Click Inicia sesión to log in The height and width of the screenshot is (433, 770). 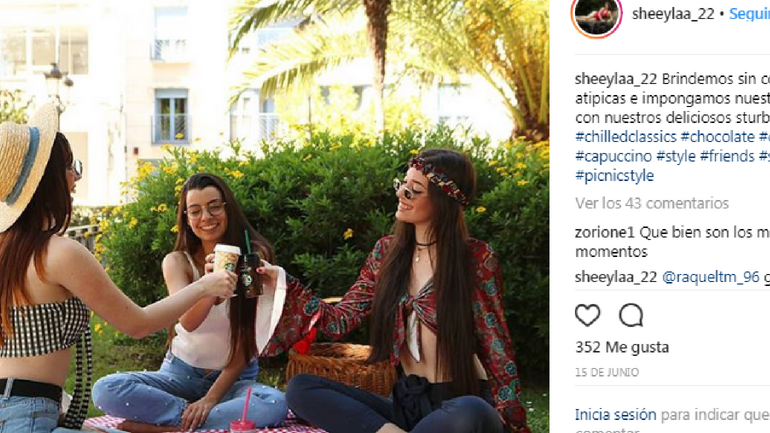coord(615,414)
